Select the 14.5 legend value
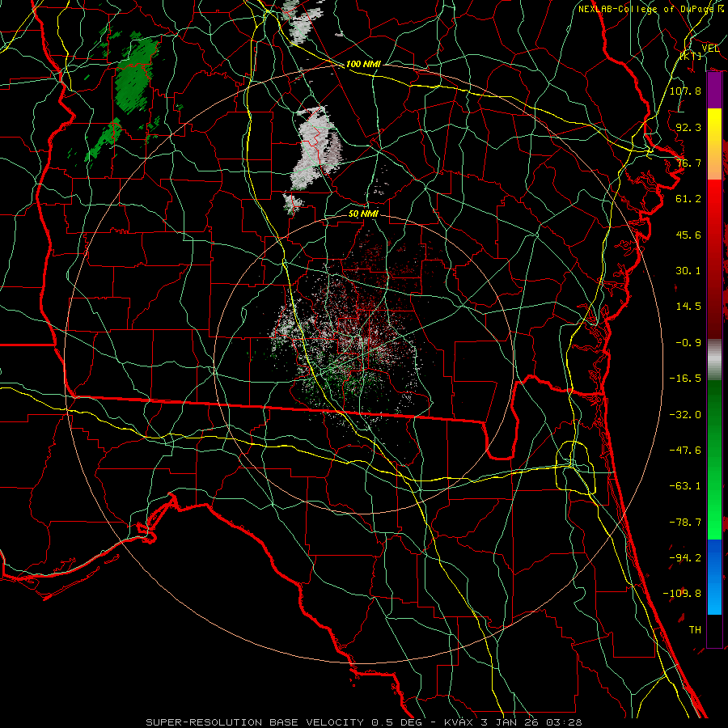 (688, 307)
